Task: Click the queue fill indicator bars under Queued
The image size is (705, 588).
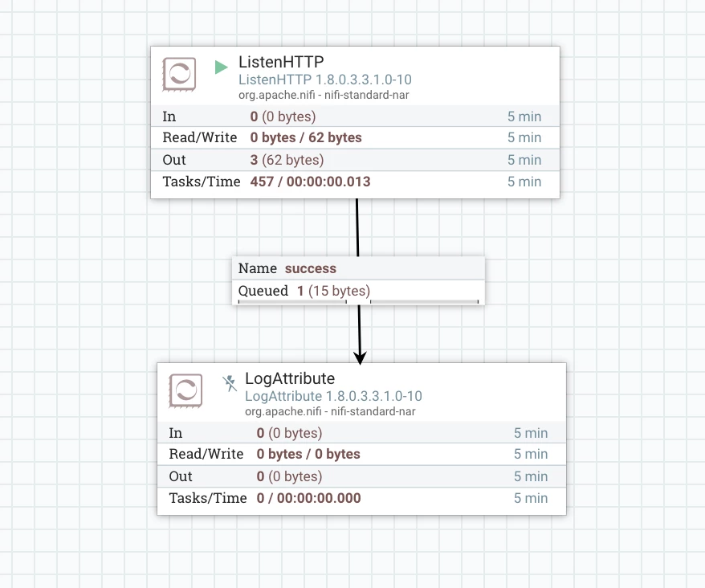Action: 358,301
